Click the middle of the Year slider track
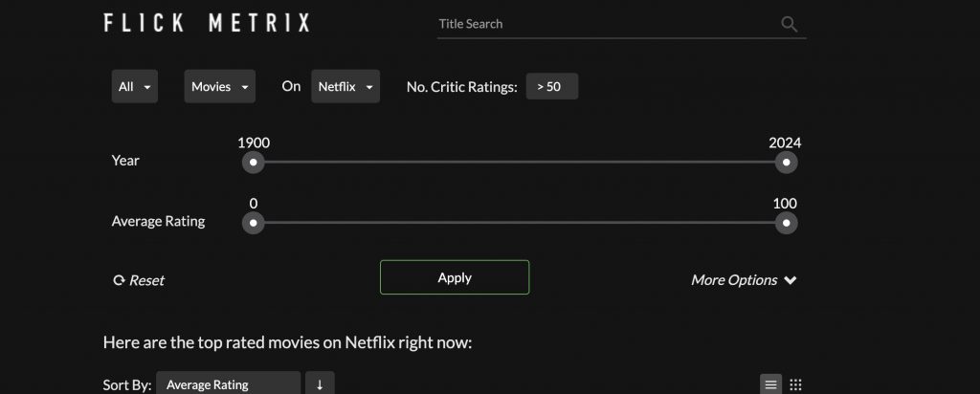 click(x=520, y=163)
